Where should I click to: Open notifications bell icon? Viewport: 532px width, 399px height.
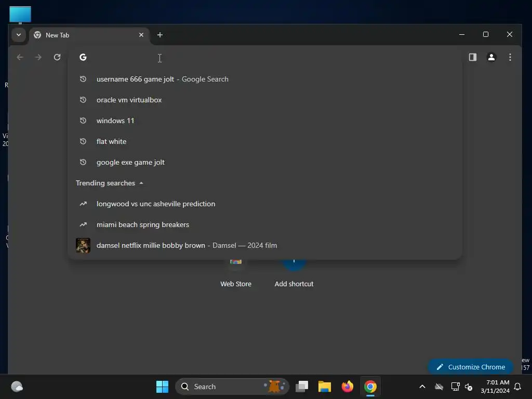(518, 387)
